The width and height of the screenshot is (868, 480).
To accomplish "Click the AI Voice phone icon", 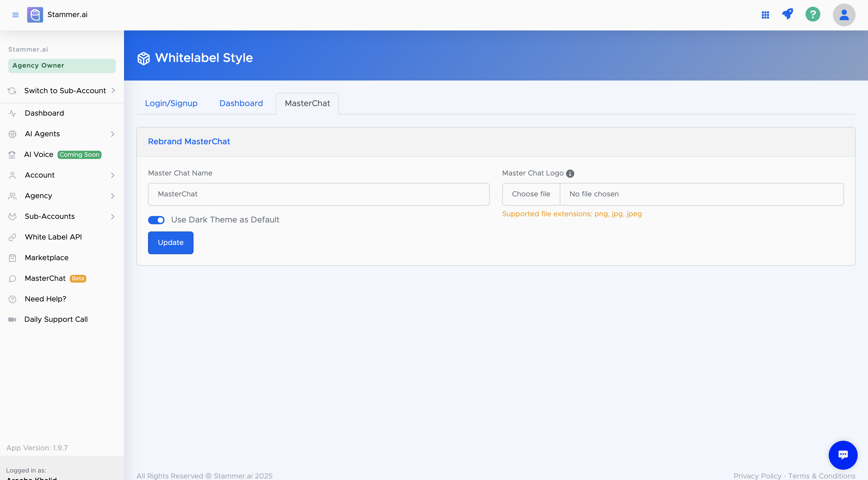I will point(12,155).
